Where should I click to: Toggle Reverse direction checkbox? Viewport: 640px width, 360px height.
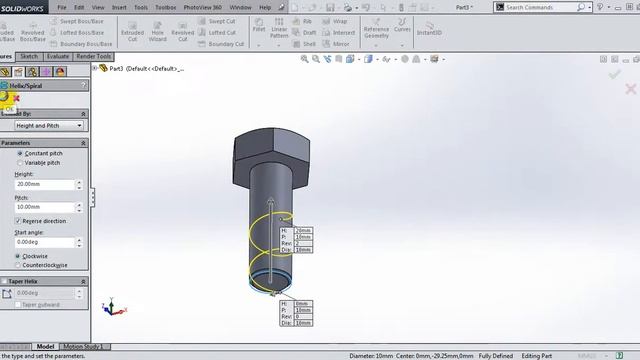18,221
